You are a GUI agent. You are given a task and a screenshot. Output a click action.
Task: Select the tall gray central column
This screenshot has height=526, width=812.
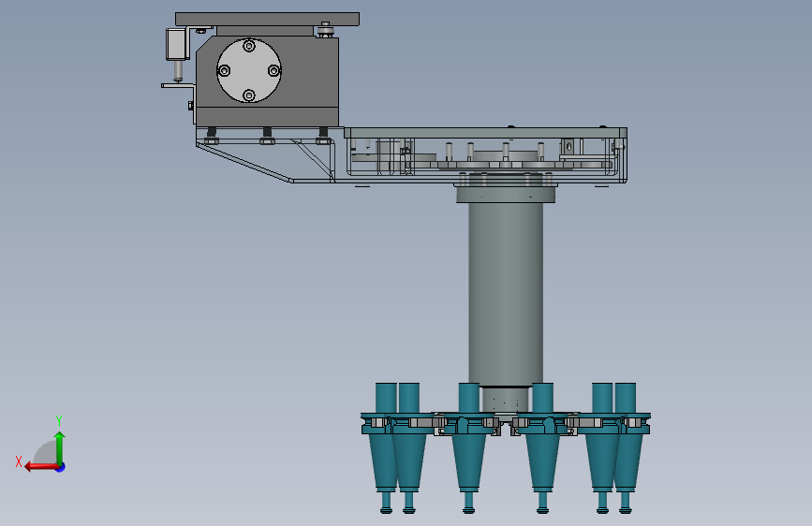(506, 294)
